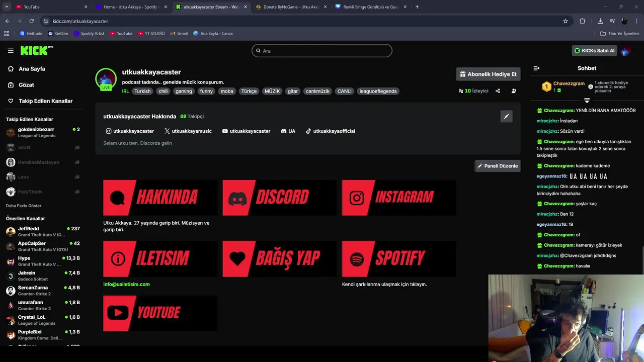Viewport: 644px width, 362px height.
Task: Click the SPOTIFY panel banner
Action: [x=399, y=258]
